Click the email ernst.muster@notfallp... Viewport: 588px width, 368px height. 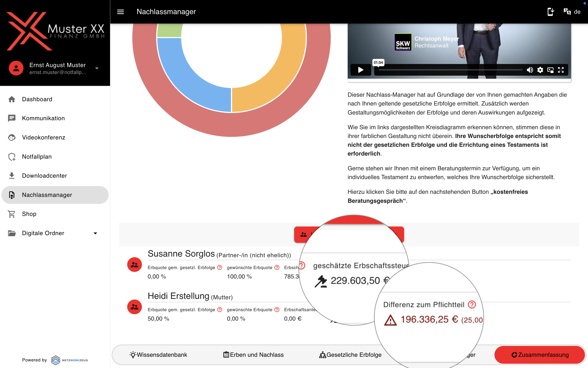pos(58,72)
